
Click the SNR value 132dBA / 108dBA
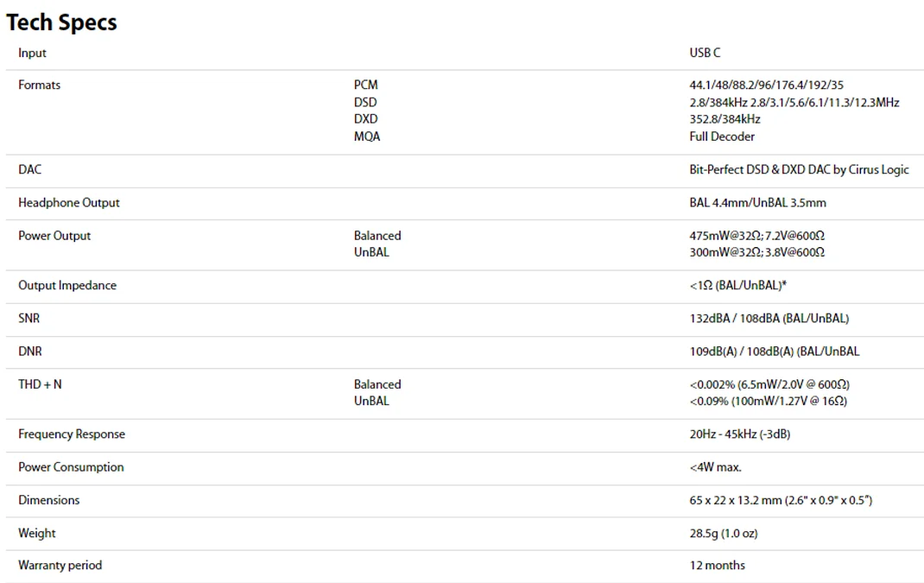tap(769, 319)
